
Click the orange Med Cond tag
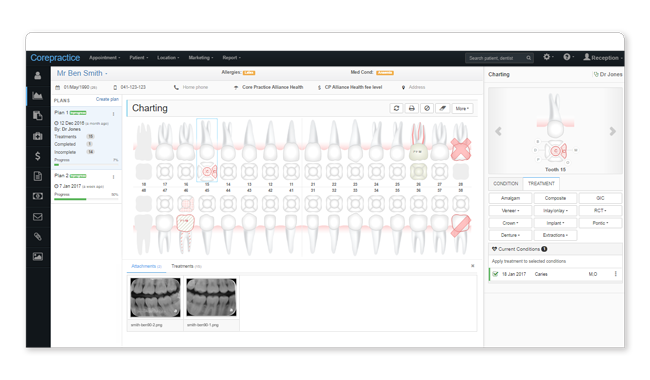pyautogui.click(x=385, y=73)
